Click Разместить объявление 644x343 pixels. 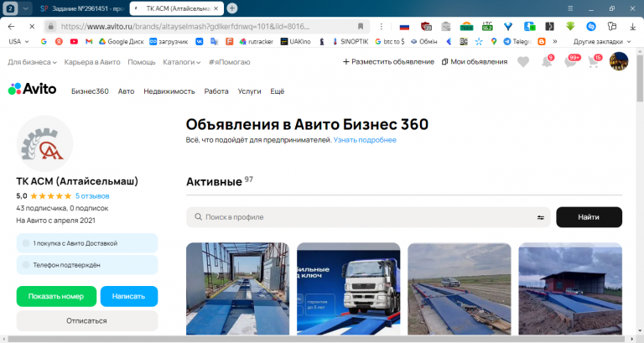pyautogui.click(x=388, y=61)
